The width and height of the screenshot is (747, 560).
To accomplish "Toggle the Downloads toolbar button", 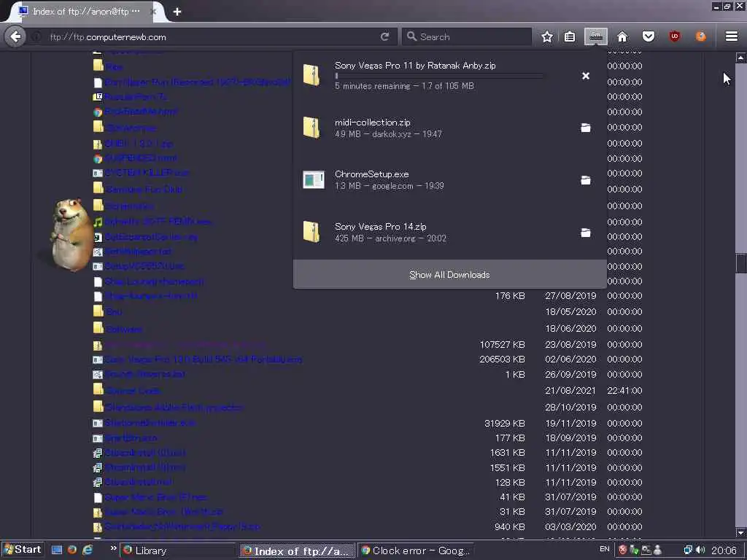I will coord(595,36).
